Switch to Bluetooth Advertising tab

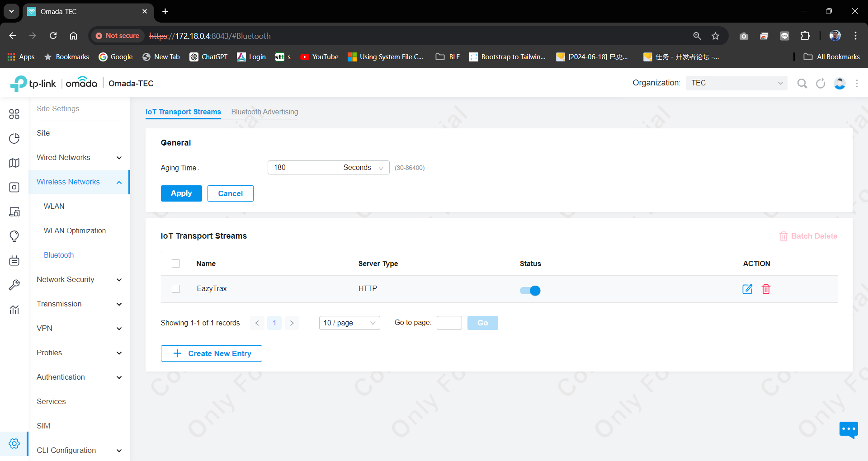[x=264, y=112]
